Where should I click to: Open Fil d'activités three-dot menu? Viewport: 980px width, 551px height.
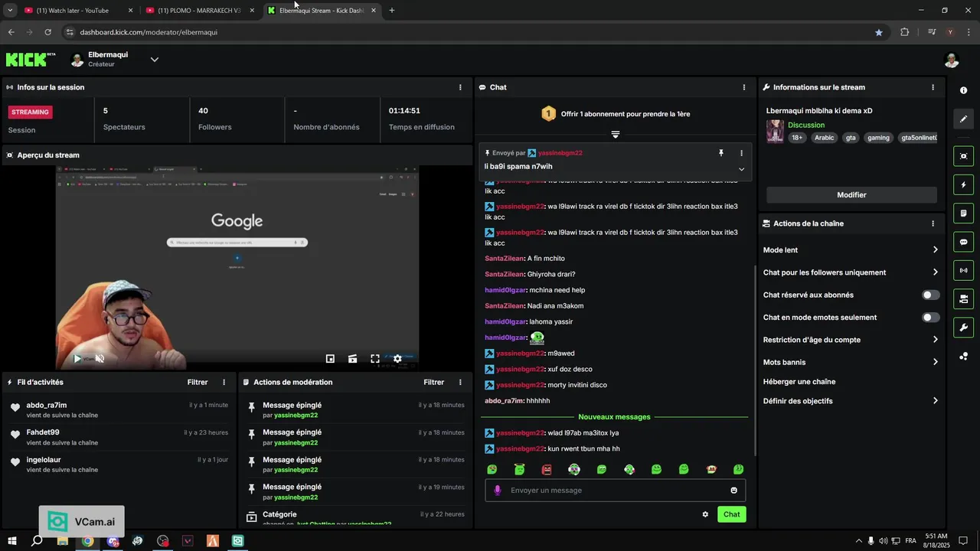pyautogui.click(x=224, y=382)
